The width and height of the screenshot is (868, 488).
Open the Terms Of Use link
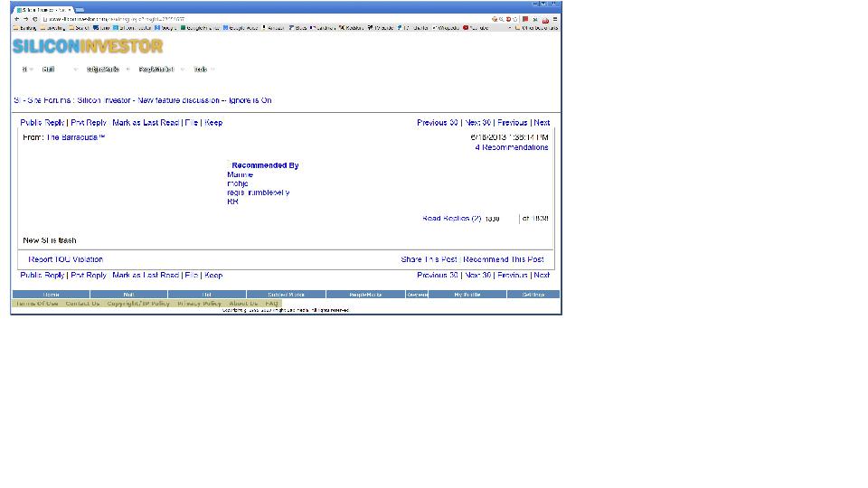tap(36, 304)
